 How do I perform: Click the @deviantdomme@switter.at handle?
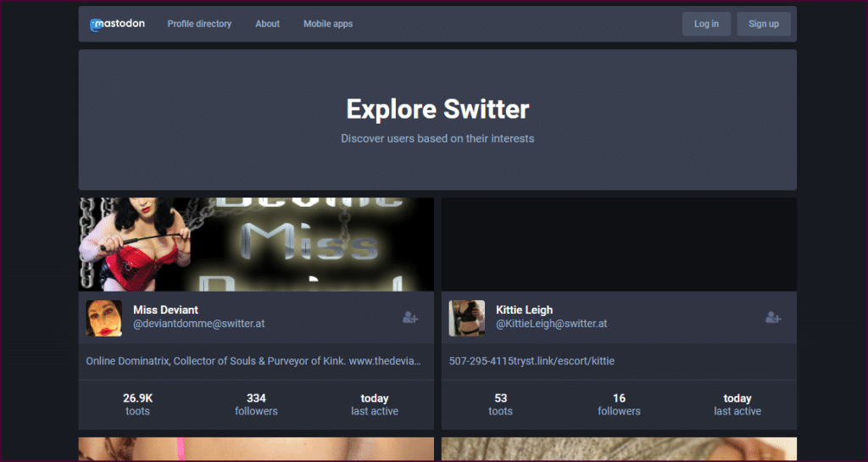point(198,324)
